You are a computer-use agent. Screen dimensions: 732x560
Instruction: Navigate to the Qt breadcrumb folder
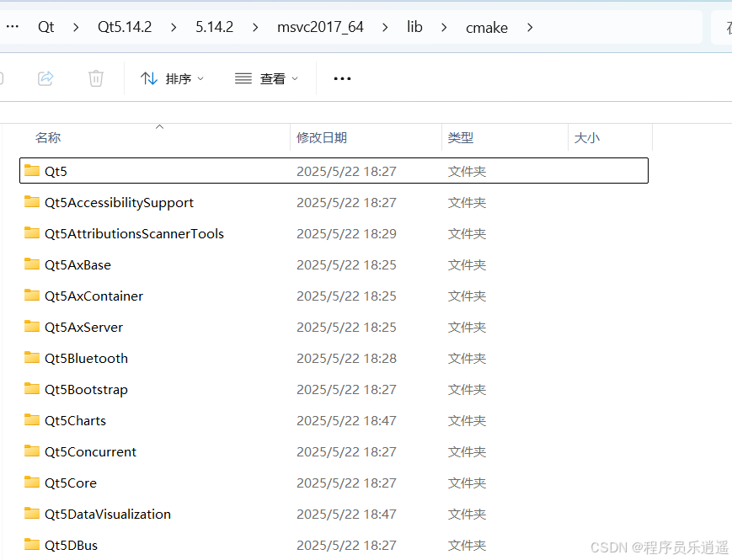pos(45,27)
